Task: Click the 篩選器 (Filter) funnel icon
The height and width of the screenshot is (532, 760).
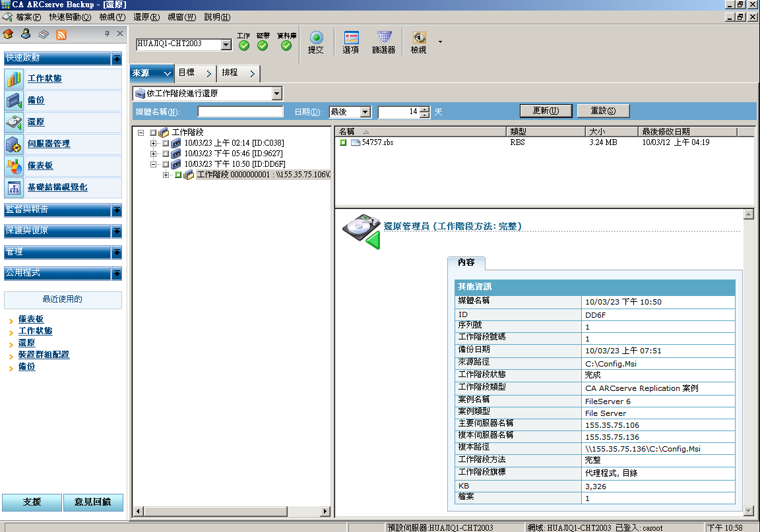Action: (x=384, y=38)
